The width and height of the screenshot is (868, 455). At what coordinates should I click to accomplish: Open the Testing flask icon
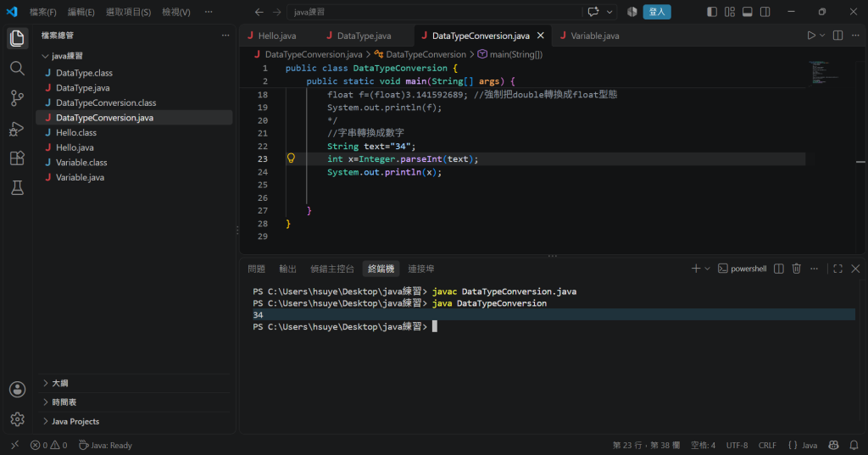point(17,187)
